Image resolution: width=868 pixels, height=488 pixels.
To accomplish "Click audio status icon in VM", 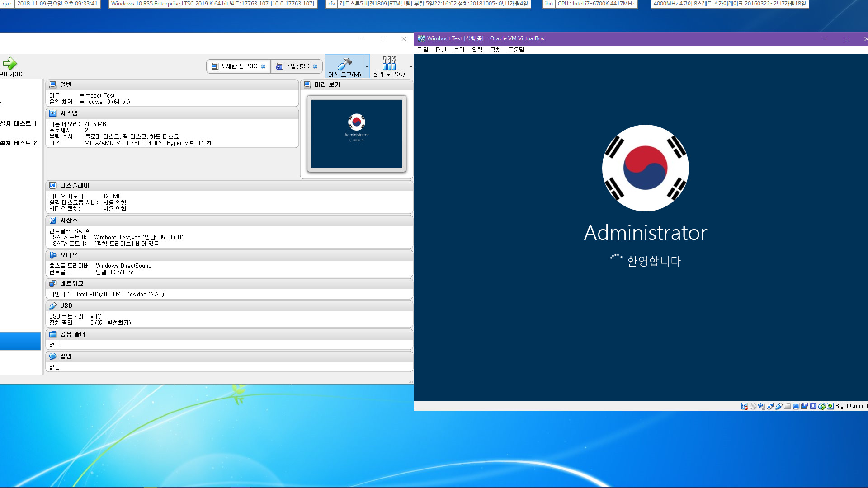I will 762,406.
